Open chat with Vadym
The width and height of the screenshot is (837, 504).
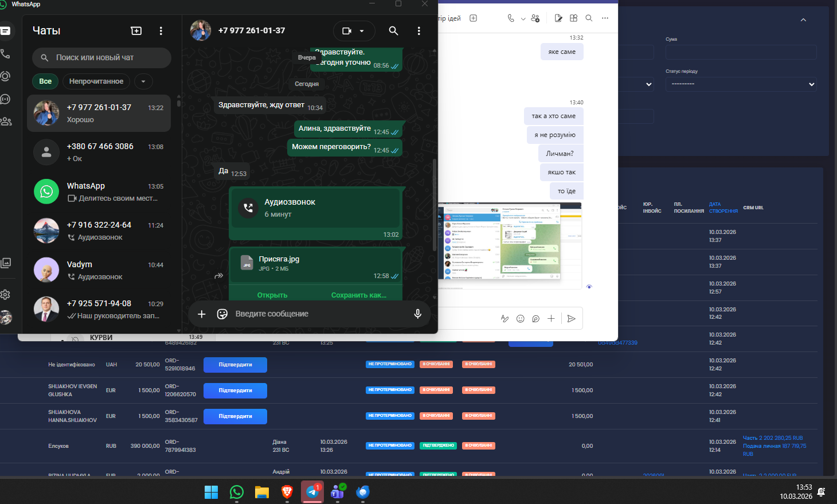click(x=99, y=270)
